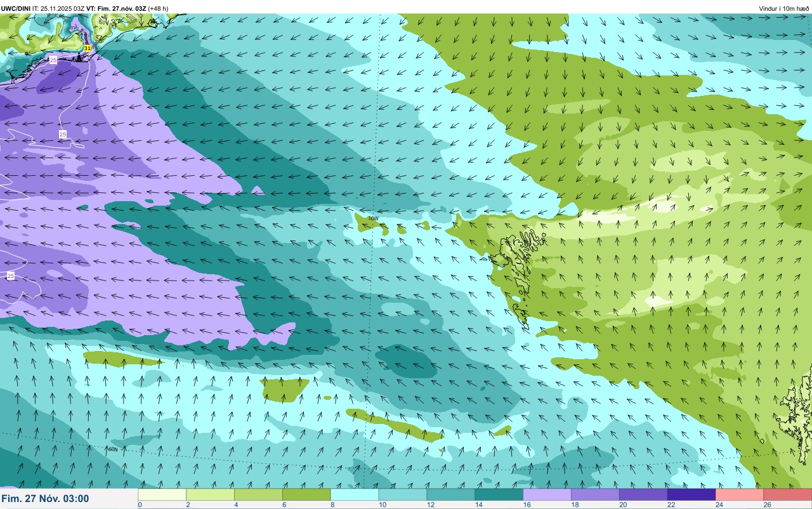The image size is (812, 509).
Task: Click the "60N" latitude label
Action: pos(113,449)
